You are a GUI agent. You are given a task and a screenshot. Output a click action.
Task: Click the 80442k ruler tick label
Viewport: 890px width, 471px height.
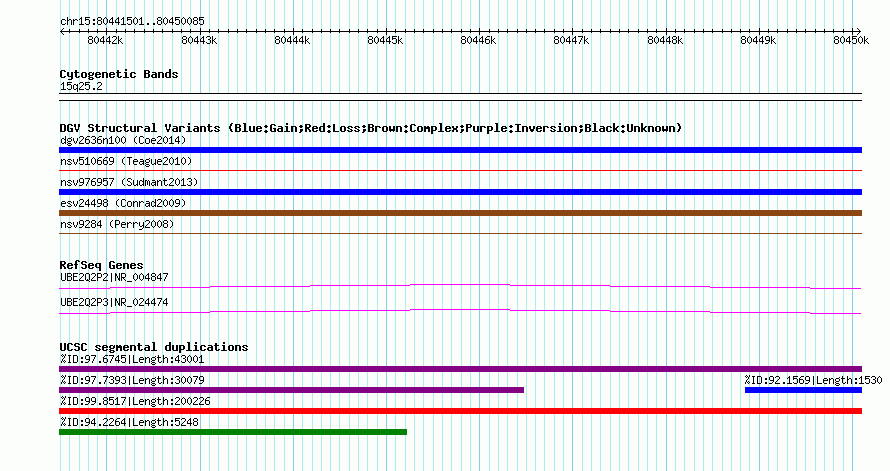pos(106,40)
